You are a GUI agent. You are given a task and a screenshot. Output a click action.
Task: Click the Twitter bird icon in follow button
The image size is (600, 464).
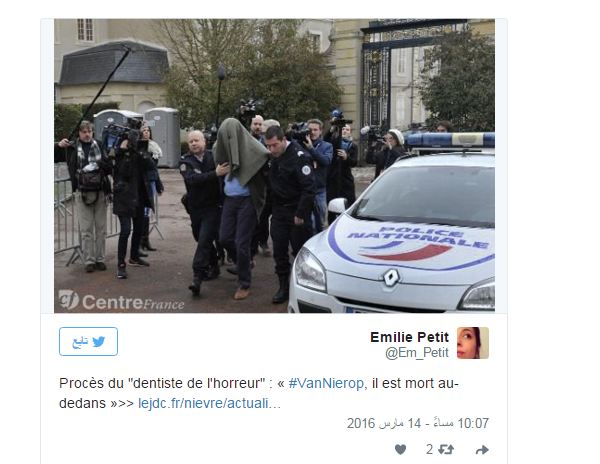(x=99, y=342)
